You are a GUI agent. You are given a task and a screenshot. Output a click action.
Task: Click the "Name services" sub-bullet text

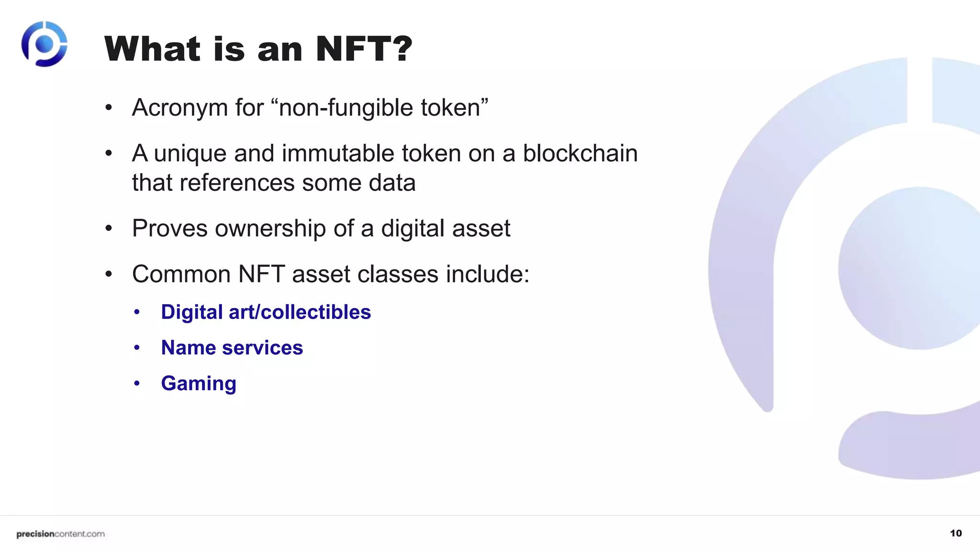click(x=232, y=348)
